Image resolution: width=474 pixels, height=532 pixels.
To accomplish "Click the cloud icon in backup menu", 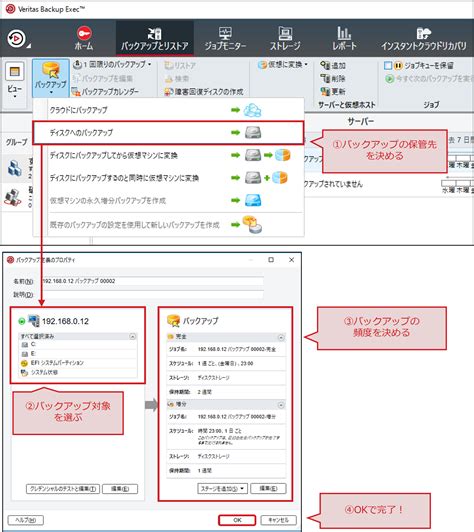I will click(x=253, y=110).
